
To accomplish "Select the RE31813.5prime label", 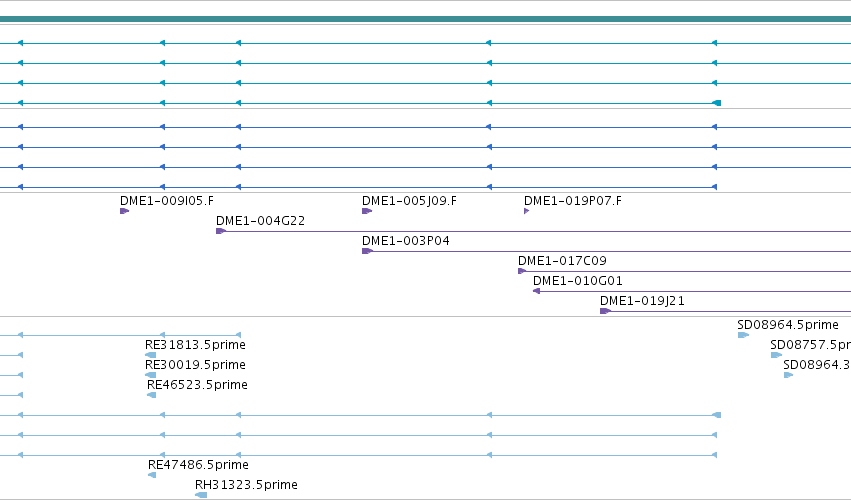I will click(x=195, y=345).
